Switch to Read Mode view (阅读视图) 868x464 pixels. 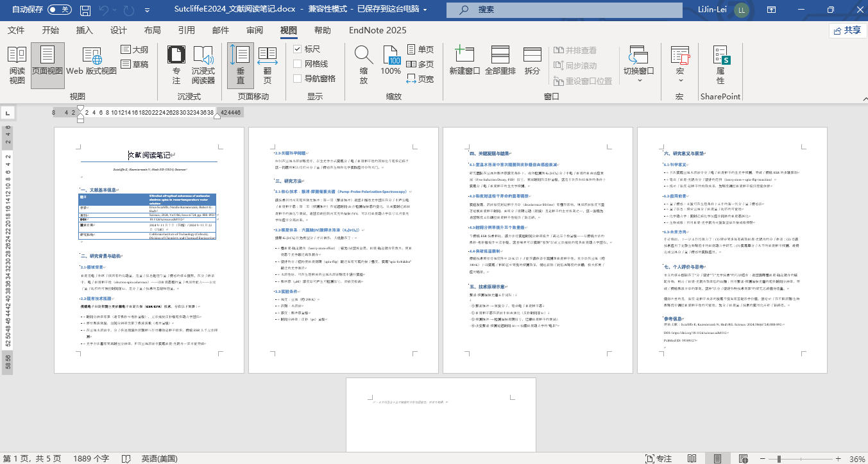tap(17, 65)
